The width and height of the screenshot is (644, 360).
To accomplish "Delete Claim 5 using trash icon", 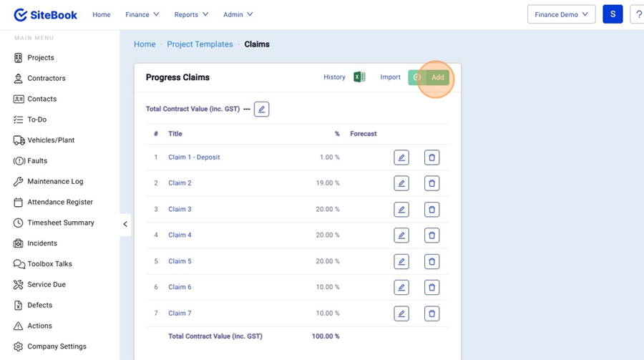I will (x=431, y=261).
